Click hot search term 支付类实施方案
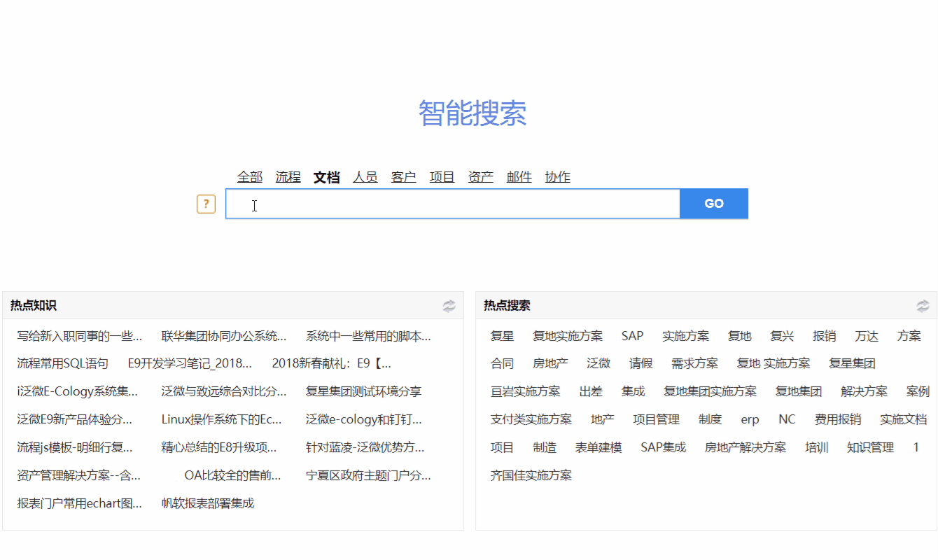 (531, 420)
